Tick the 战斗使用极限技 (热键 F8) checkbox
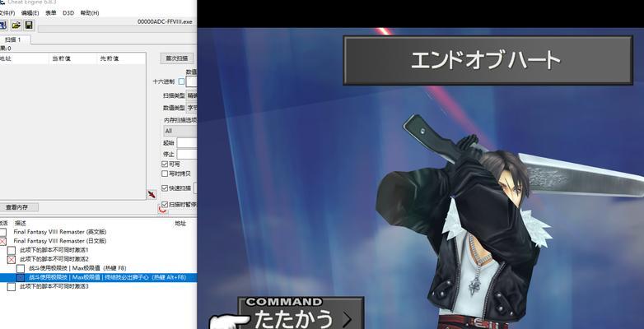 [21, 269]
